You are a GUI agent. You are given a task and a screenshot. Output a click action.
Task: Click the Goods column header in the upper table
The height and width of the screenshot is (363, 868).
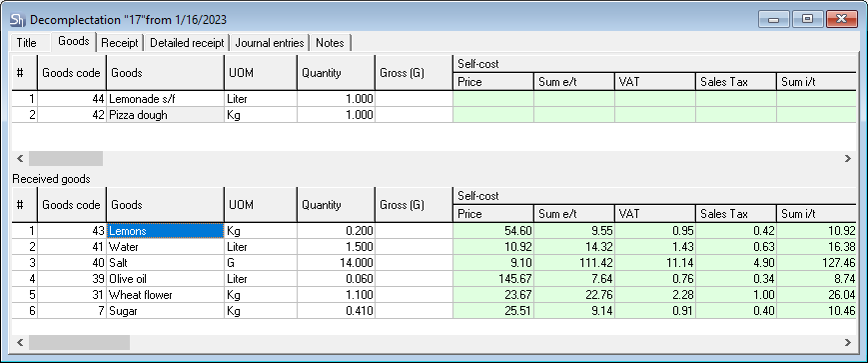165,73
